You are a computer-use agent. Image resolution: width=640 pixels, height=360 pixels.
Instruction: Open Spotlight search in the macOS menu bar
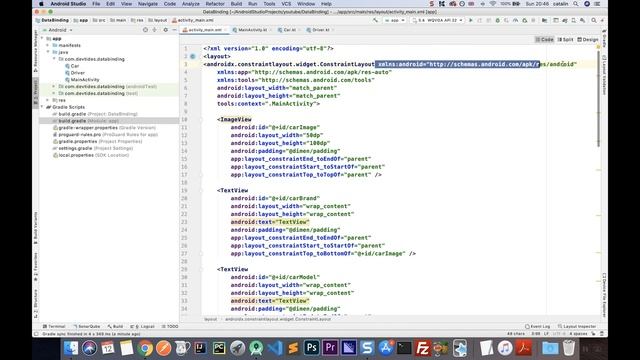576,4
